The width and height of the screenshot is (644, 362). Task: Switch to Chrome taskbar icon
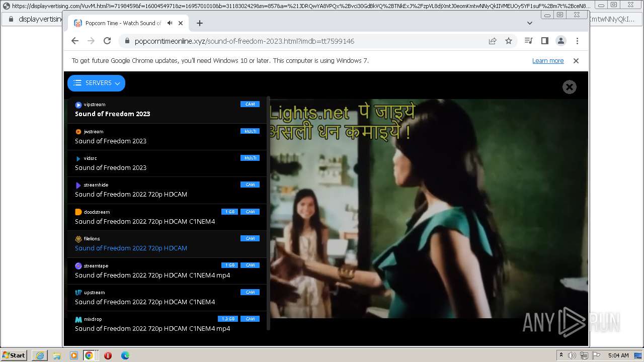(x=89, y=355)
